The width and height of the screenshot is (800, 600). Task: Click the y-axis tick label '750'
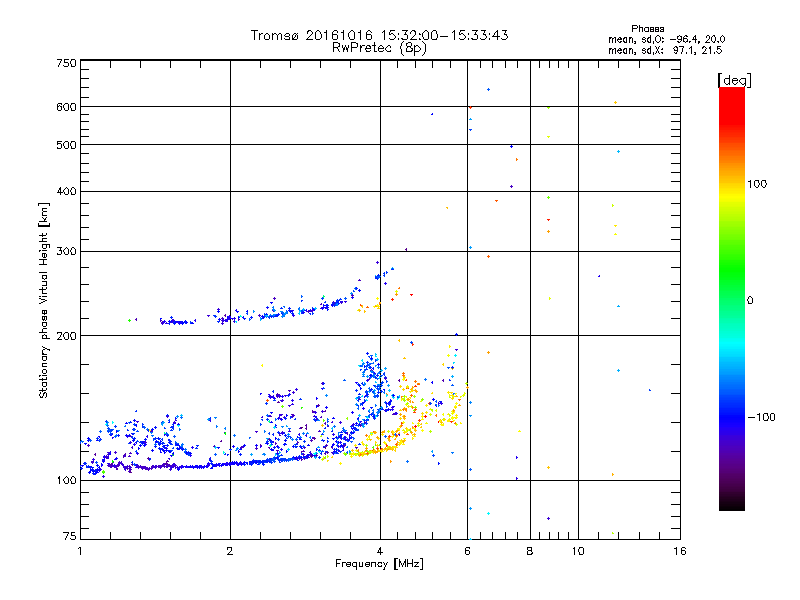67,63
